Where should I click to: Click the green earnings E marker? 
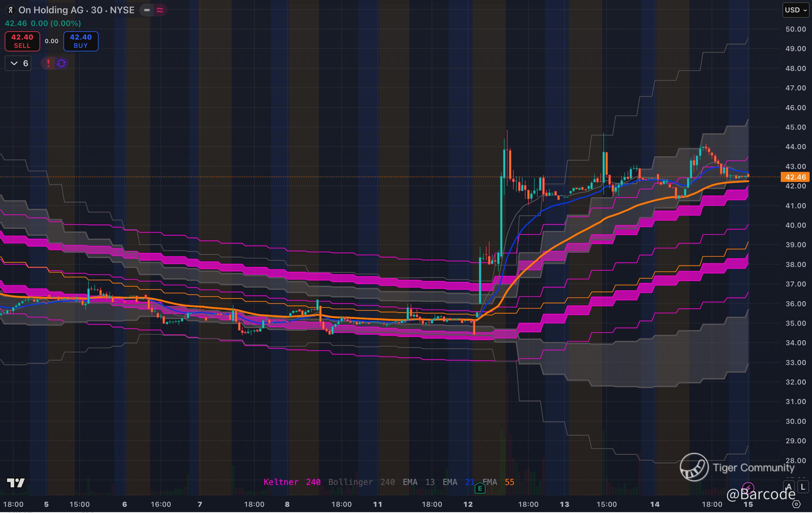pos(479,488)
